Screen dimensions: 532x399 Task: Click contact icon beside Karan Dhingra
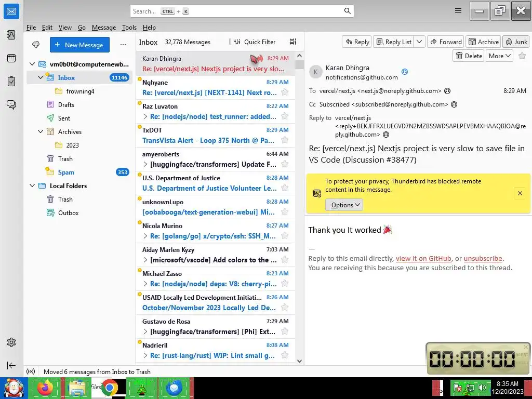click(x=404, y=72)
